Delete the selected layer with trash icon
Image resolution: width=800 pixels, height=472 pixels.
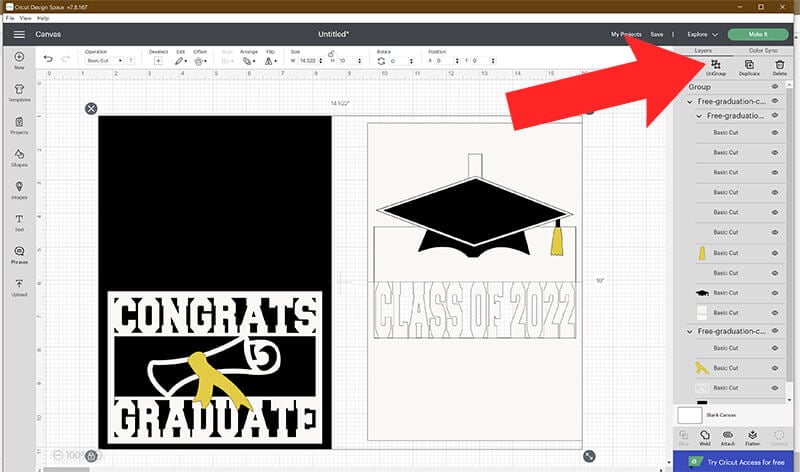point(780,67)
